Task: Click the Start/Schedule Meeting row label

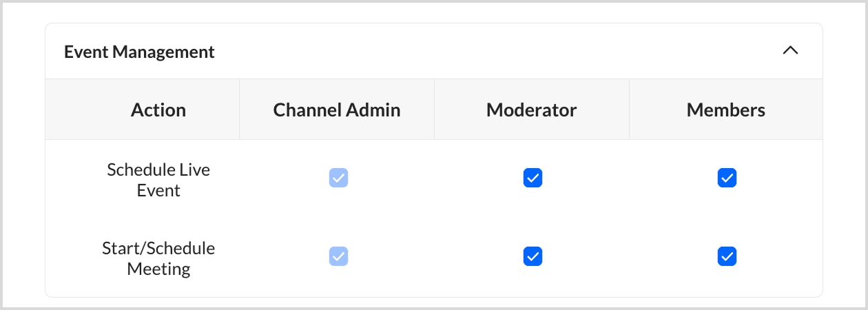Action: (158, 258)
